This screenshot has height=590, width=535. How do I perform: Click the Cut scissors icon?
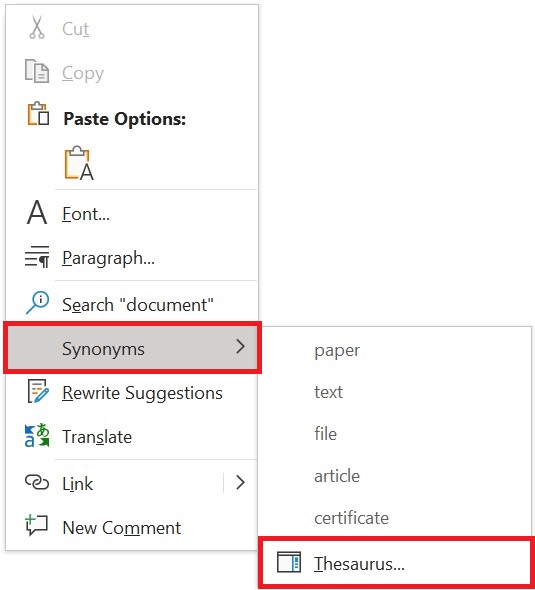(37, 27)
